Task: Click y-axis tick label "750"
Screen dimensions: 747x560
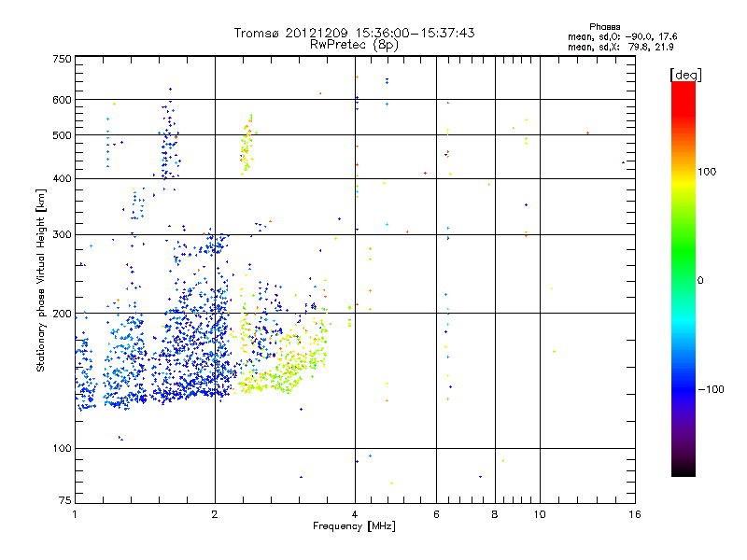Action: click(62, 59)
